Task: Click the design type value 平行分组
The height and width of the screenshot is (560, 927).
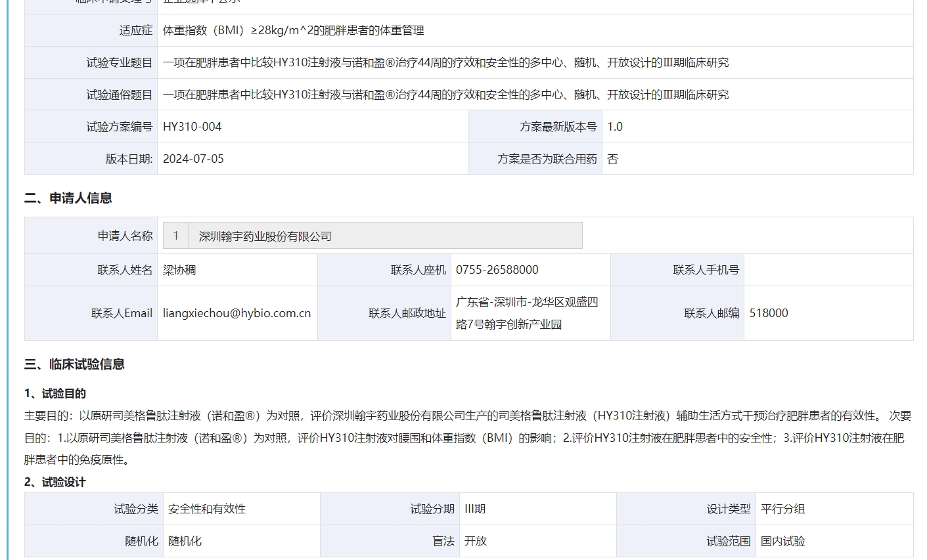Action: point(782,509)
